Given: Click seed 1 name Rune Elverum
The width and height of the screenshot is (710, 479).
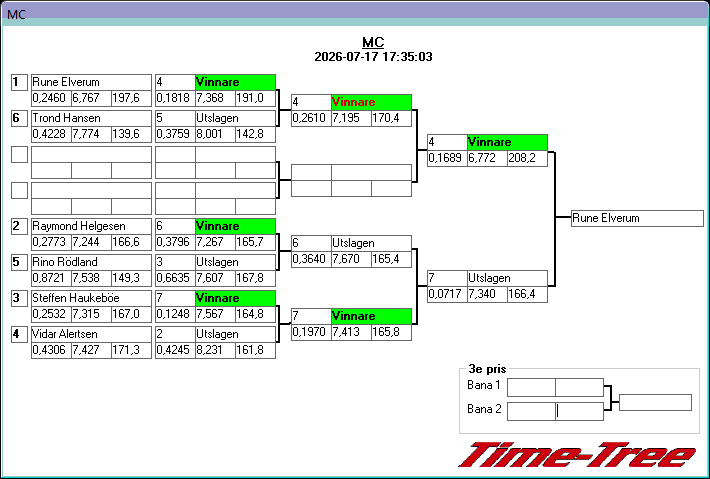Looking at the screenshot, I should [x=91, y=82].
